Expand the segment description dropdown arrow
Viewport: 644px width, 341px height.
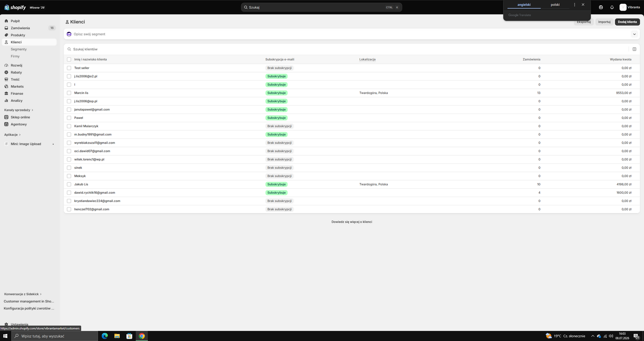[634, 34]
